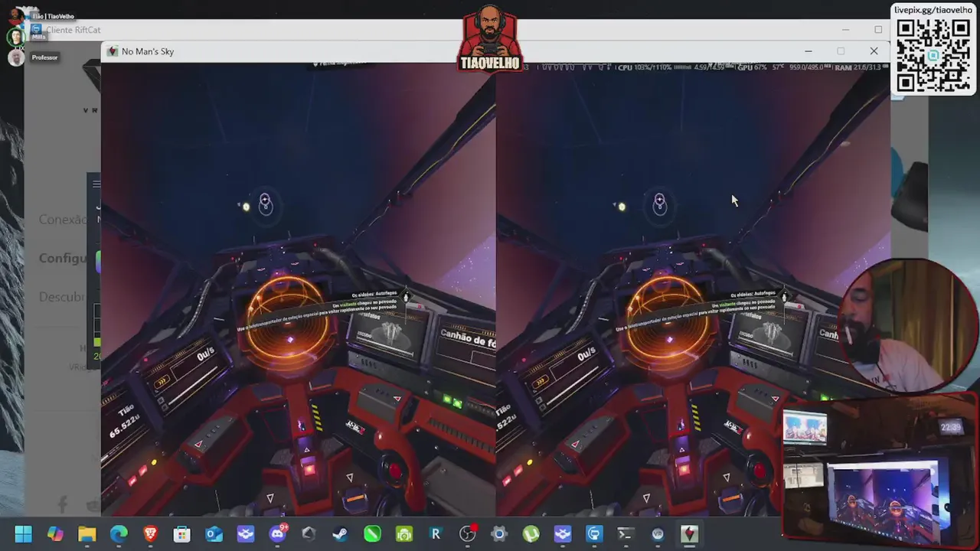Click the No Man's Sky title text
The image size is (980, 551).
tap(148, 51)
